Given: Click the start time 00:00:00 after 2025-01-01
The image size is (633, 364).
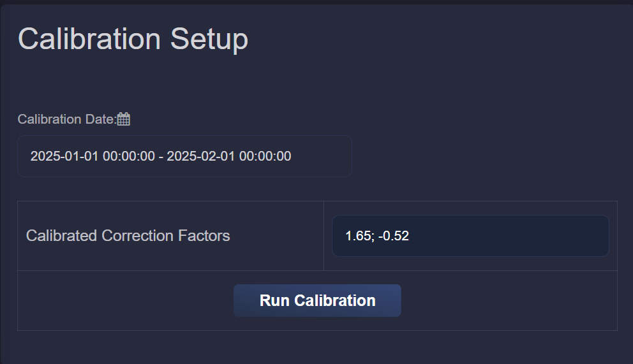Looking at the screenshot, I should (129, 156).
